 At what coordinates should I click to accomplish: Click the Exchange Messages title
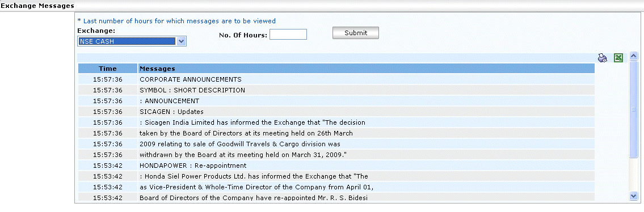[37, 6]
